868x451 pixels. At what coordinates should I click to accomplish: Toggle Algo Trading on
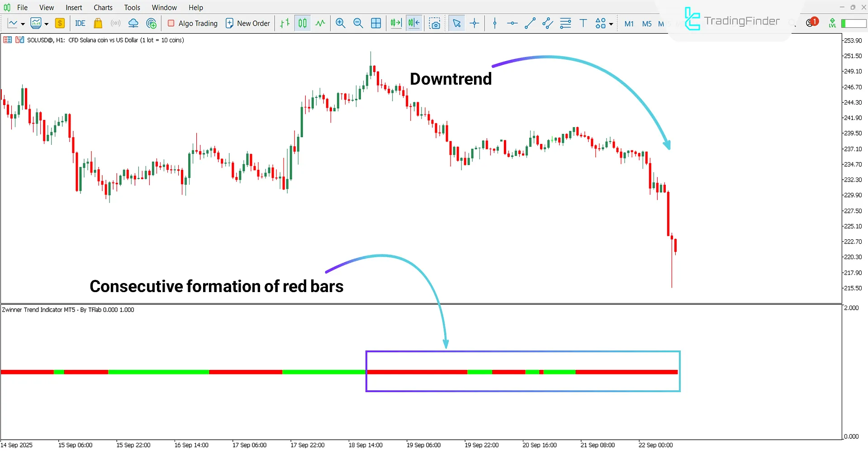[192, 23]
